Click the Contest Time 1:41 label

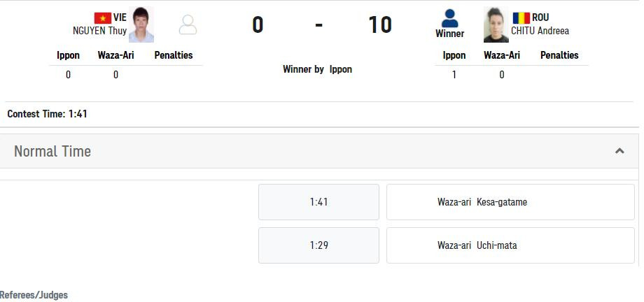tap(47, 113)
